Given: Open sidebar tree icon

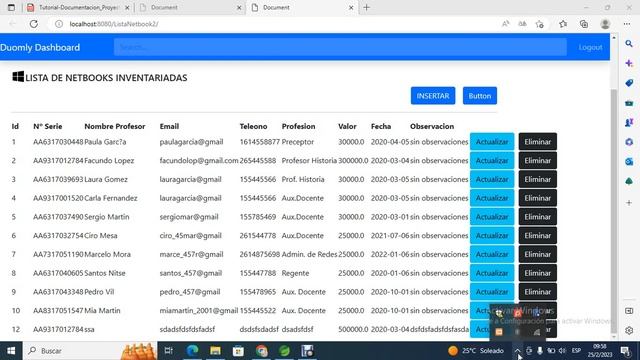Looking at the screenshot, I should click(x=629, y=181).
